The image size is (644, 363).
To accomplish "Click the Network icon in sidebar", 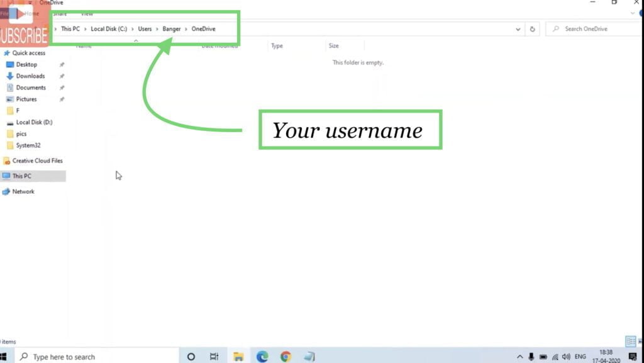I will coord(6,191).
